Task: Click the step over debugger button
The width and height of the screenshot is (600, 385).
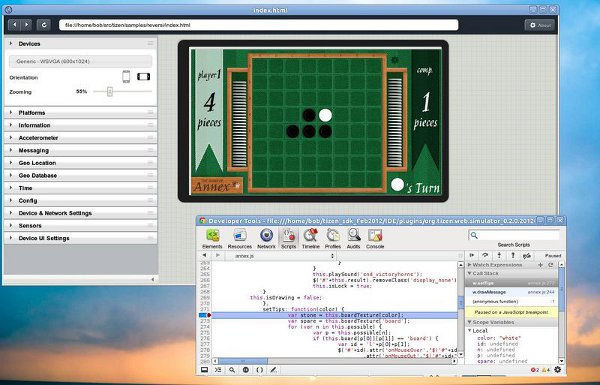Action: click(485, 255)
